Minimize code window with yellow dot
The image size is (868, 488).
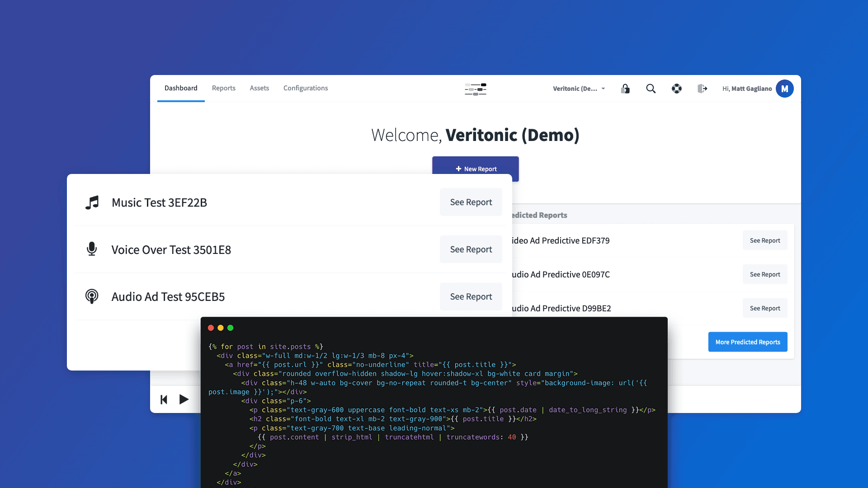221,328
